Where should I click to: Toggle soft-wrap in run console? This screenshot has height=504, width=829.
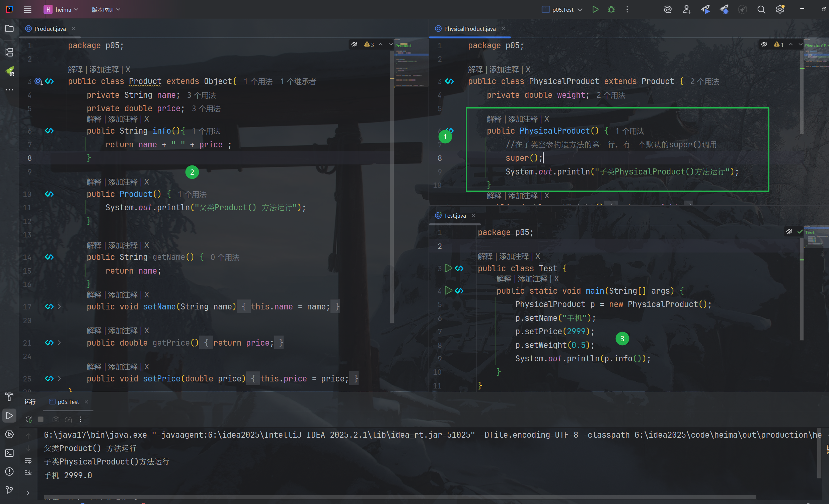28,461
